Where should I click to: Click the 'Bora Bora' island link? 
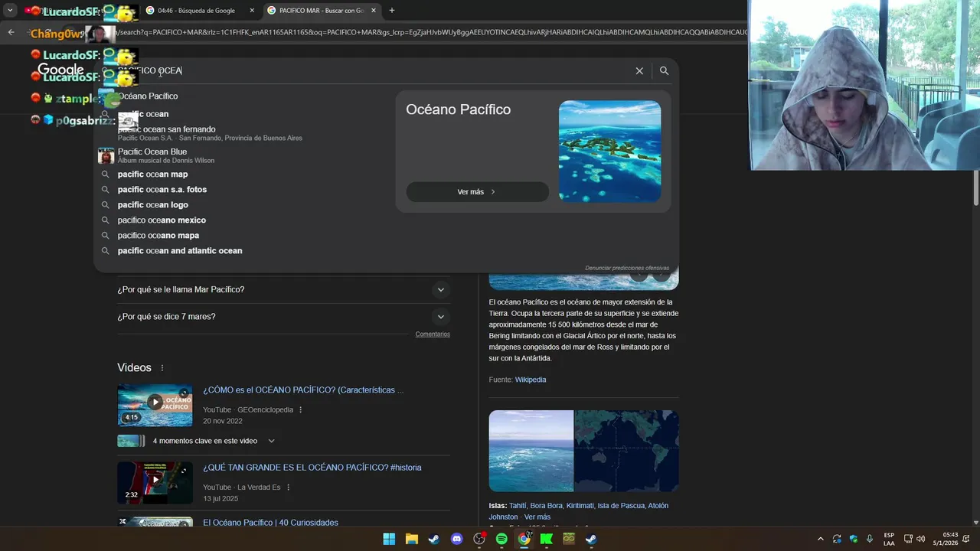point(546,506)
